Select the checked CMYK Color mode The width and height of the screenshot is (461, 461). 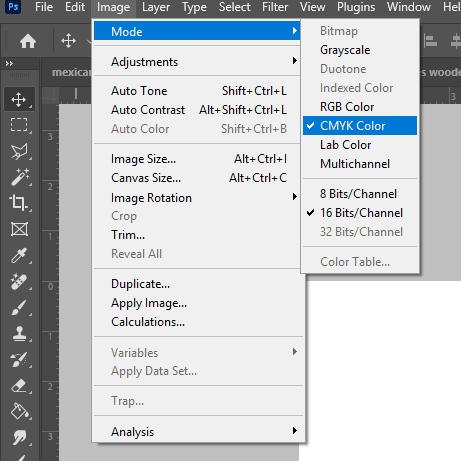point(360,126)
